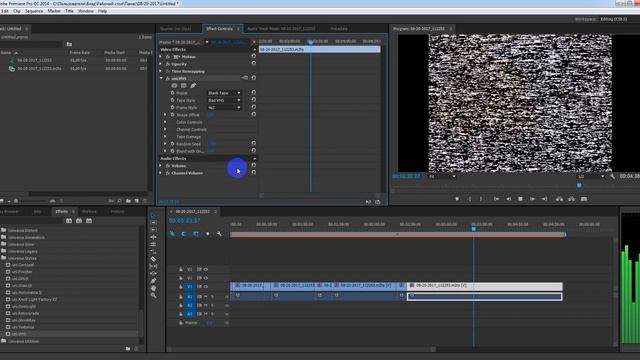Select the uni.Glitch effect
Image resolution: width=640 pixels, height=360 pixels.
pyautogui.click(x=20, y=279)
